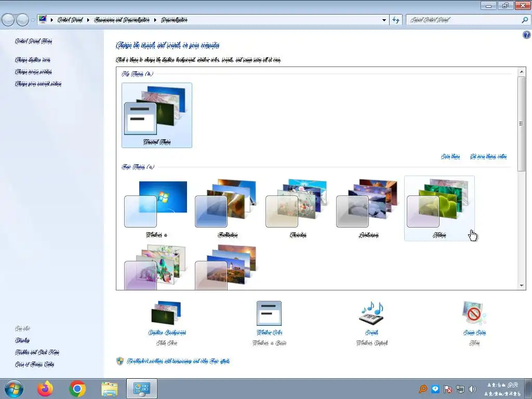
Task: Click the blue chat bubble tray icon
Action: pyautogui.click(x=435, y=389)
